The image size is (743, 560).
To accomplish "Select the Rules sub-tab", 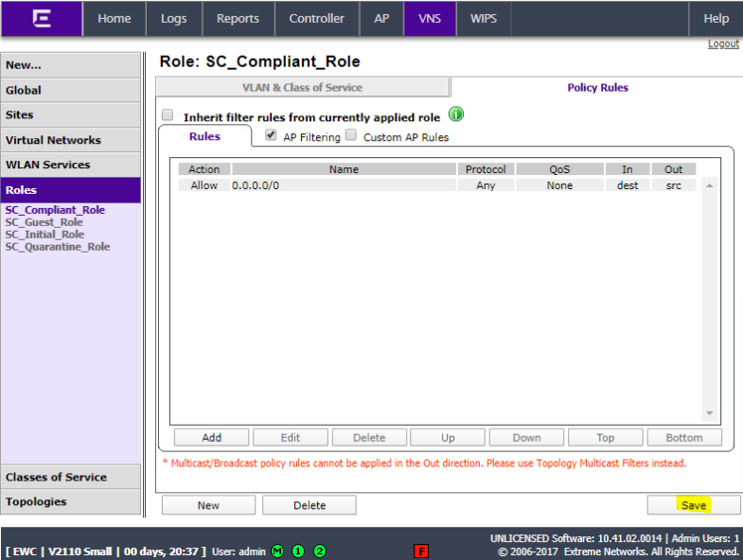I will point(204,136).
